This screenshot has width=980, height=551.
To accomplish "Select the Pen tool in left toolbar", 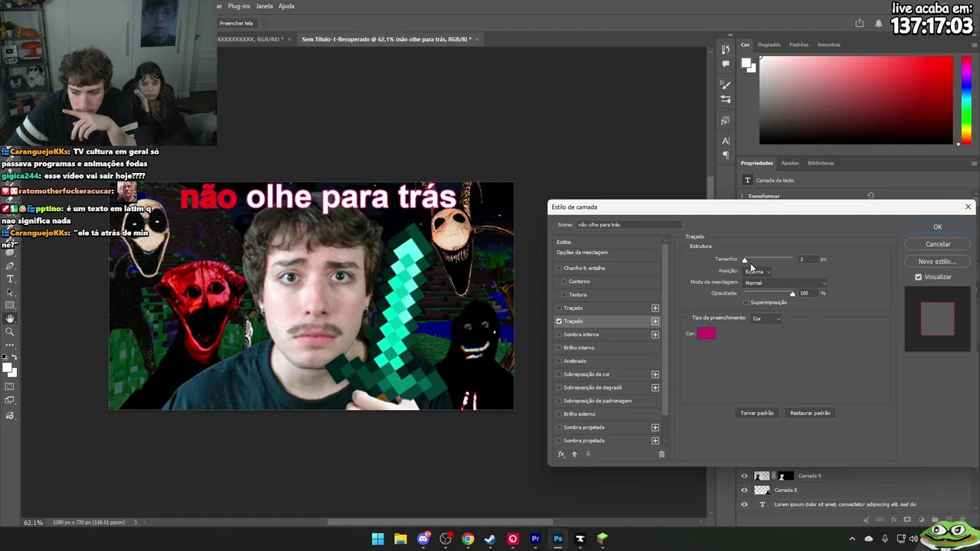I will pos(10,266).
